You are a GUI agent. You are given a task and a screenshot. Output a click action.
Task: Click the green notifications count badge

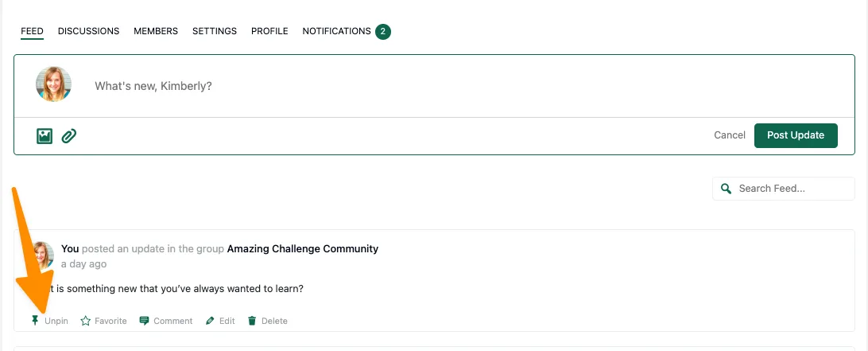pyautogui.click(x=383, y=32)
